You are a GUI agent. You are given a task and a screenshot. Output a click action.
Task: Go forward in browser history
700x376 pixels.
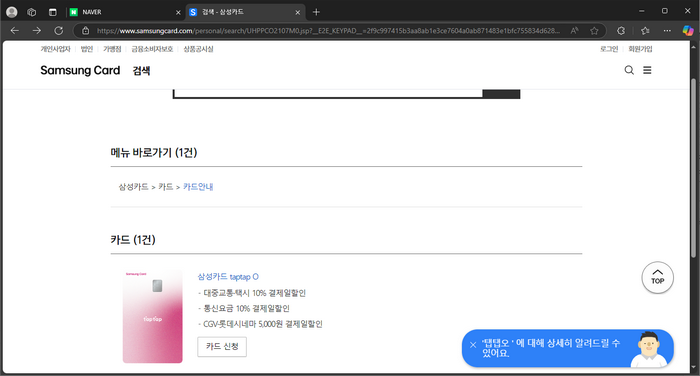pyautogui.click(x=37, y=30)
